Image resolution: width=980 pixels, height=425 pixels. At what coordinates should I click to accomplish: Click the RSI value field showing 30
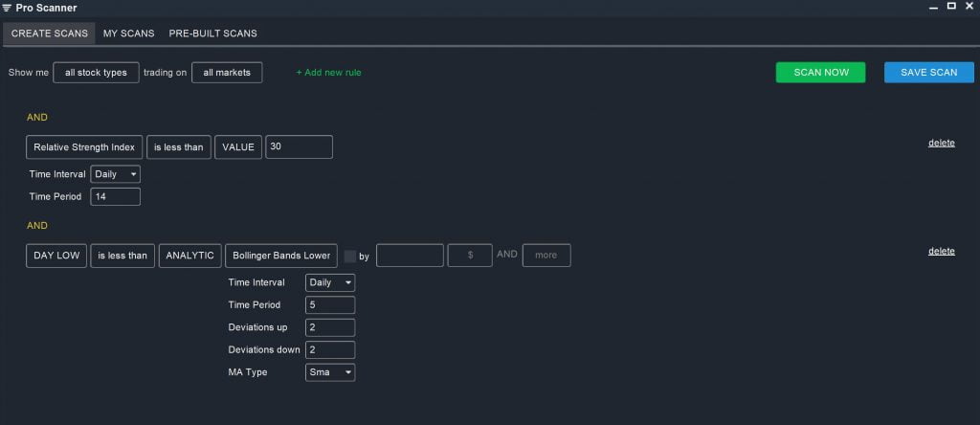pos(299,146)
